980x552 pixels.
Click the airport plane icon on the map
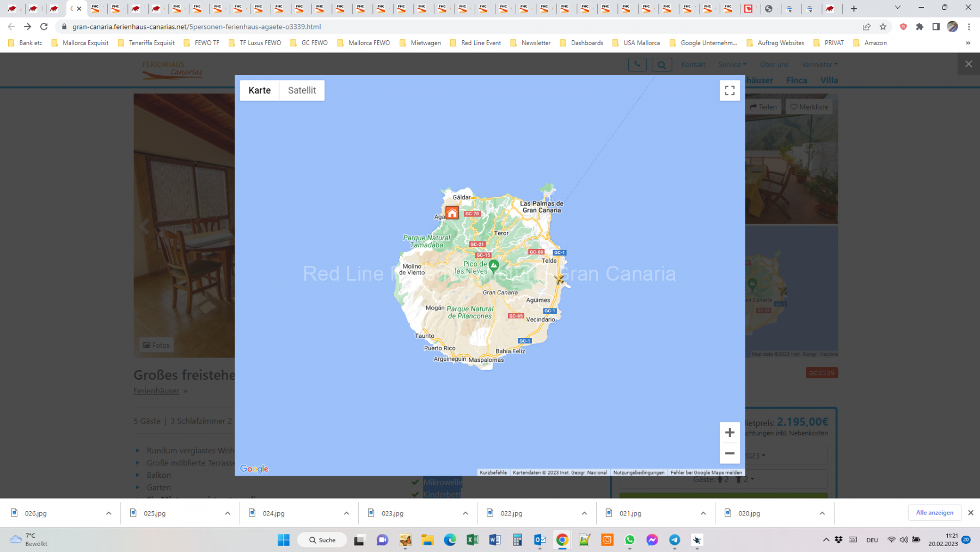pyautogui.click(x=559, y=280)
